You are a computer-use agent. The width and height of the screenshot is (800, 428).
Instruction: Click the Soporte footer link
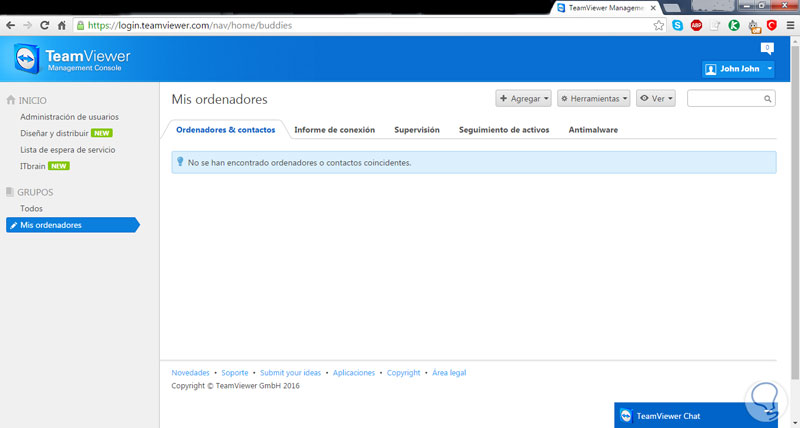[235, 373]
